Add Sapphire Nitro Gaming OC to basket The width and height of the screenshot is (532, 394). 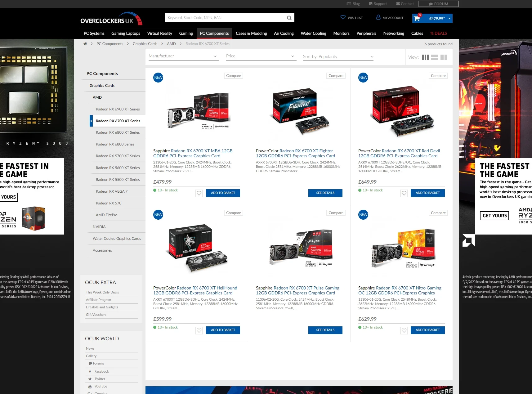coord(428,330)
